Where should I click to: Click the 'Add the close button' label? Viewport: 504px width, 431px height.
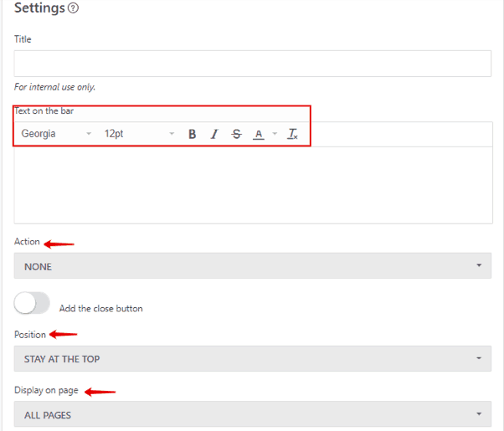point(100,309)
